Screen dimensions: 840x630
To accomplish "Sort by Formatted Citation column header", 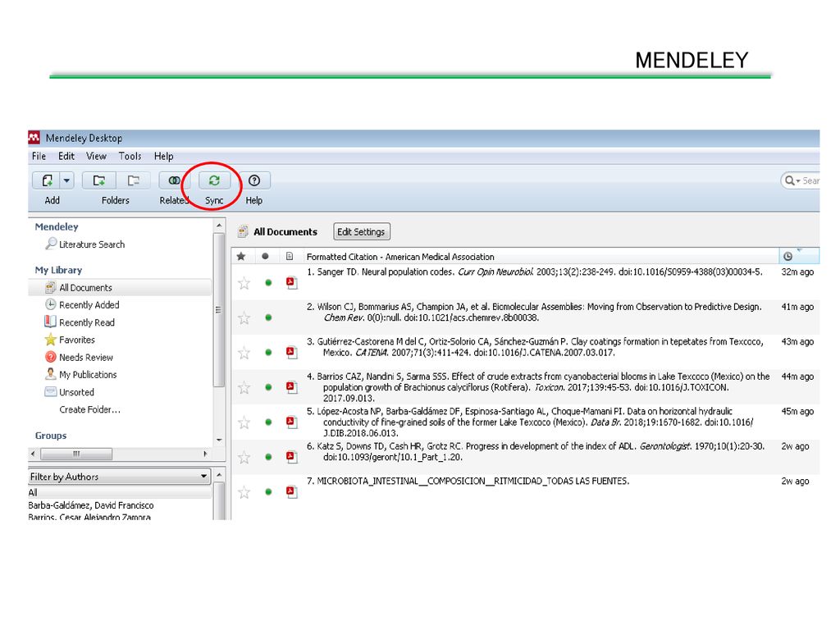I will click(x=540, y=257).
